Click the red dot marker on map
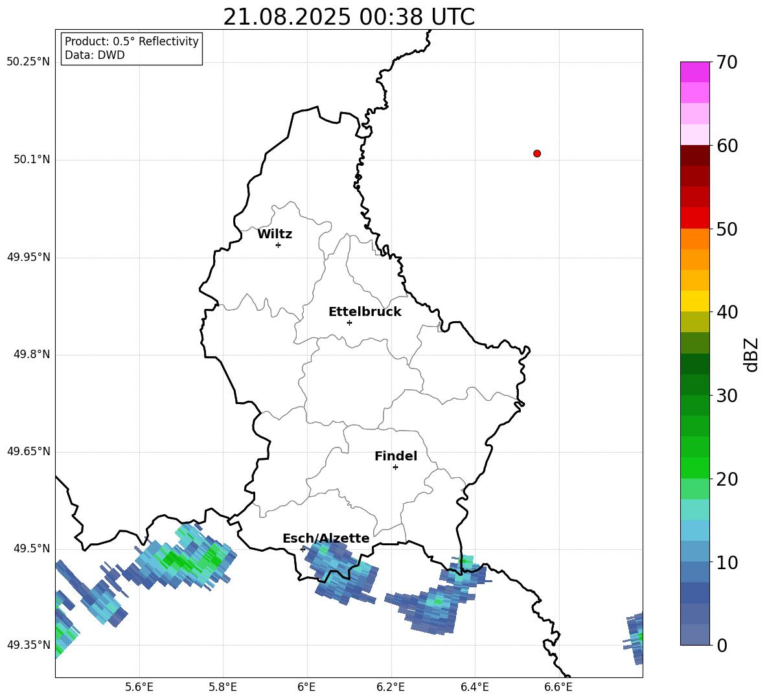Screen dimensions: 767x700 coord(536,153)
